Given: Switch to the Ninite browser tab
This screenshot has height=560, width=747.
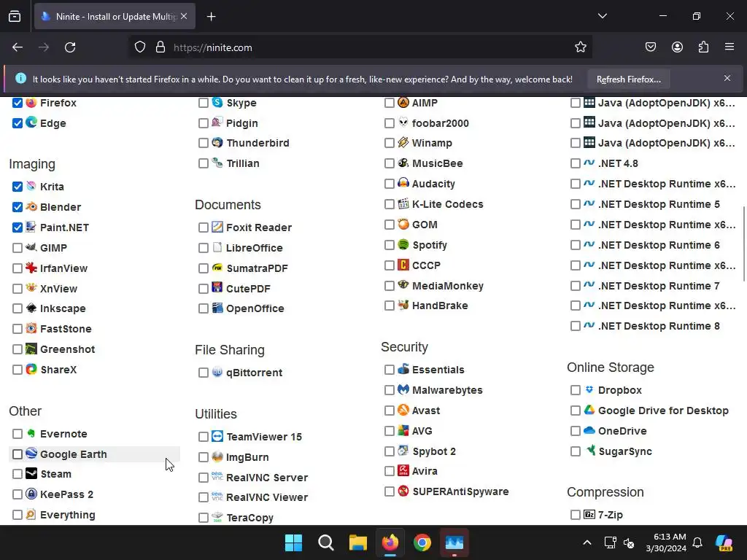Looking at the screenshot, I should (x=115, y=16).
